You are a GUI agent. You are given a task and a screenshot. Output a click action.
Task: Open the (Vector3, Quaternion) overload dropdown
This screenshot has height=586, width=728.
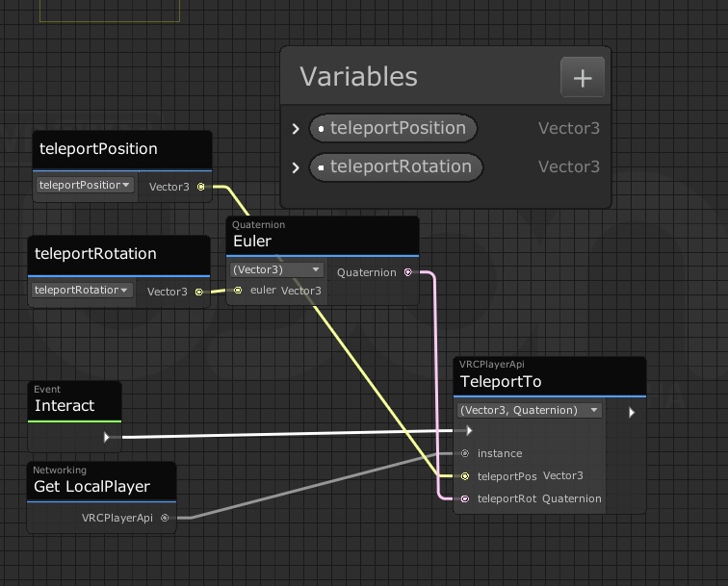pyautogui.click(x=529, y=410)
